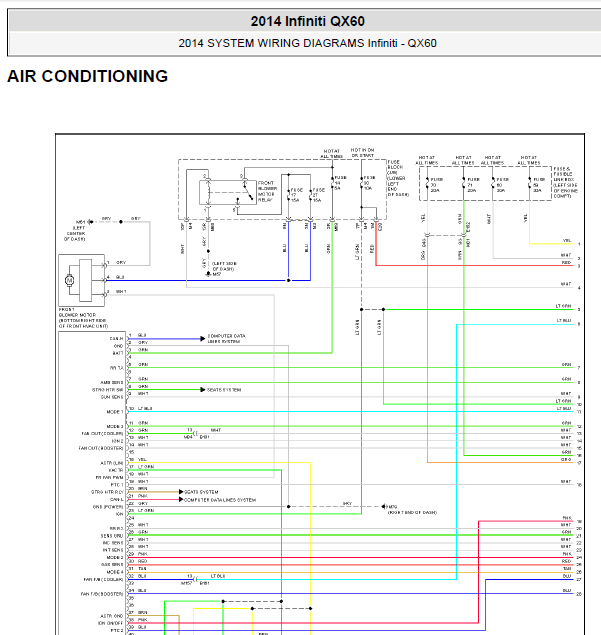Click the splice dot joining the two BLU wires

pos(289,280)
